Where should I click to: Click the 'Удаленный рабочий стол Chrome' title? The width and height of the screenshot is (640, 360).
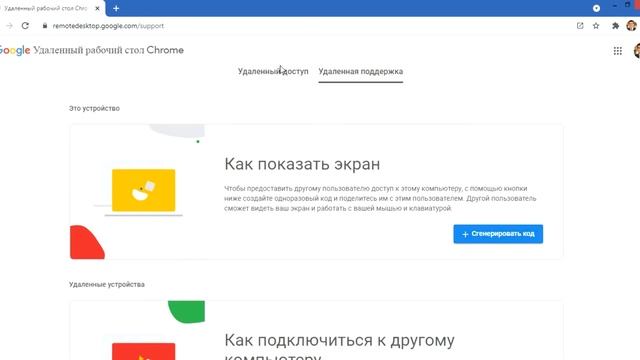(108, 50)
